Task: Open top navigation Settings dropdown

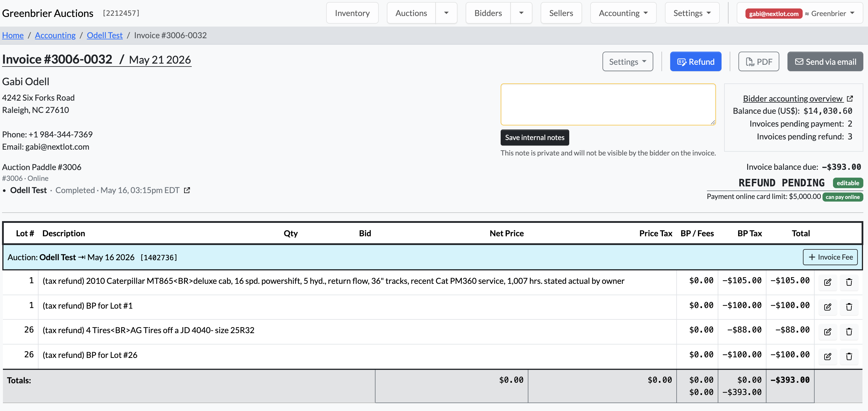Action: (x=692, y=13)
